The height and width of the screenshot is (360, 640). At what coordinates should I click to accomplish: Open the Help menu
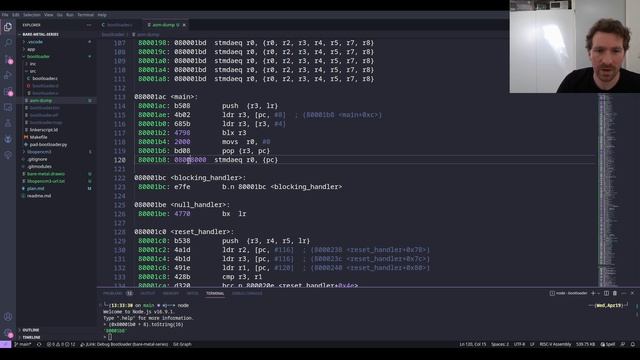tap(102, 15)
